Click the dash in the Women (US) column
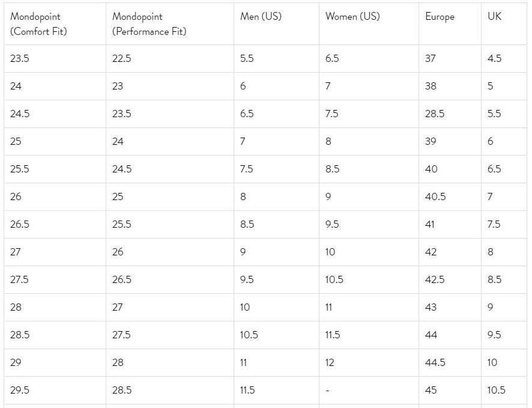The image size is (532, 408). pos(327,390)
